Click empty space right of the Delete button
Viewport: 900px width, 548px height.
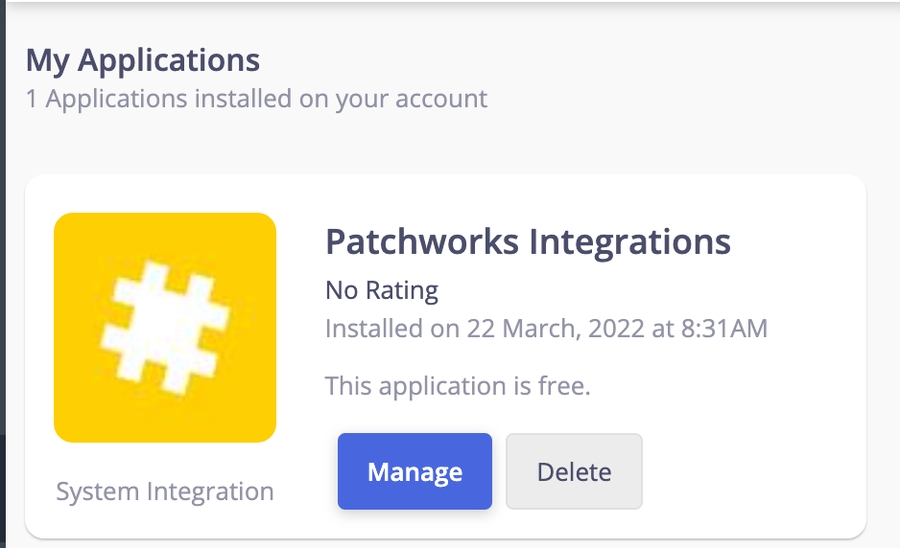[x=750, y=472]
